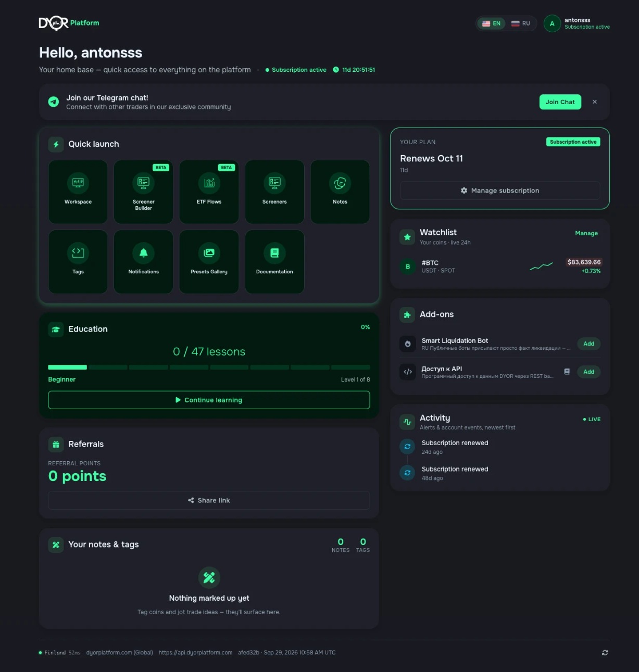Click the user avatar letter A
639x672 pixels.
552,23
